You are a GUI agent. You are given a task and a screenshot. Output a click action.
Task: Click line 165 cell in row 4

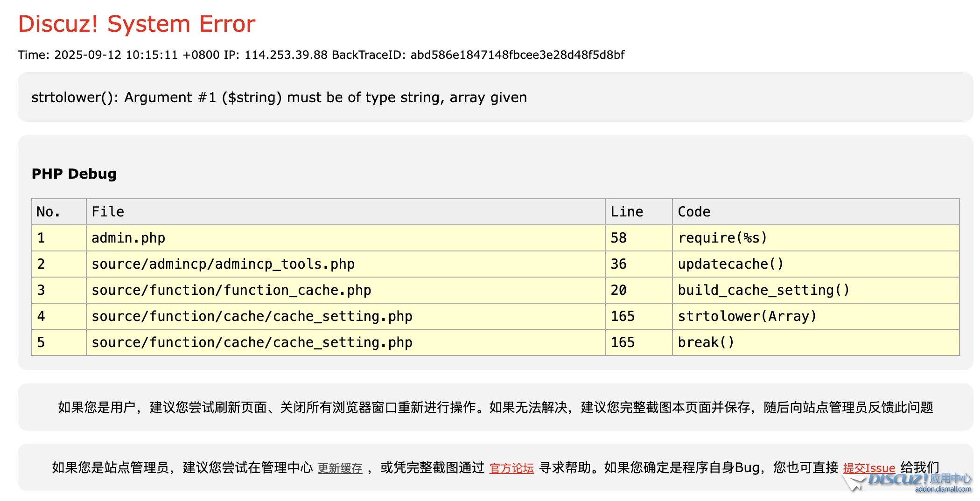point(639,316)
